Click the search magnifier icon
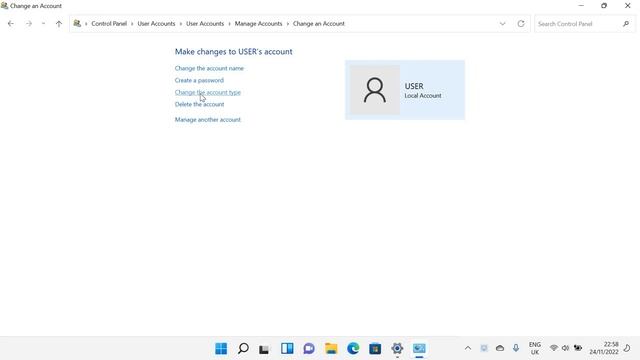This screenshot has width=640, height=360. click(626, 24)
